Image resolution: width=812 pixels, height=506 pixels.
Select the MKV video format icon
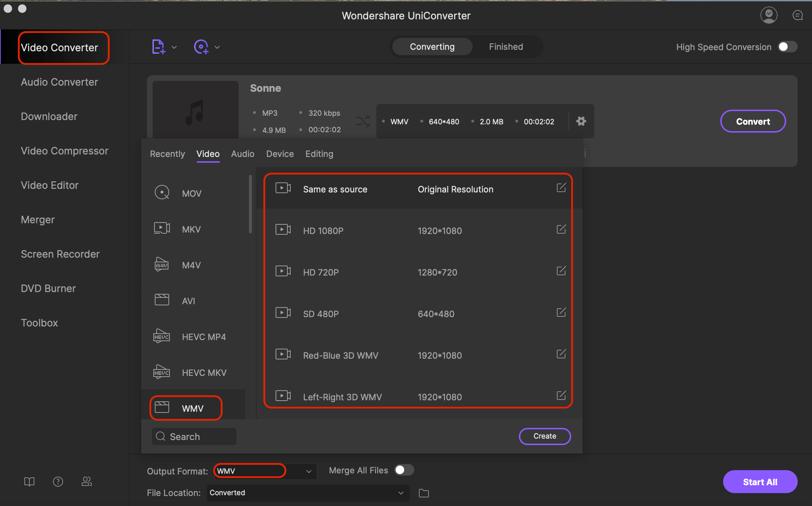[162, 229]
